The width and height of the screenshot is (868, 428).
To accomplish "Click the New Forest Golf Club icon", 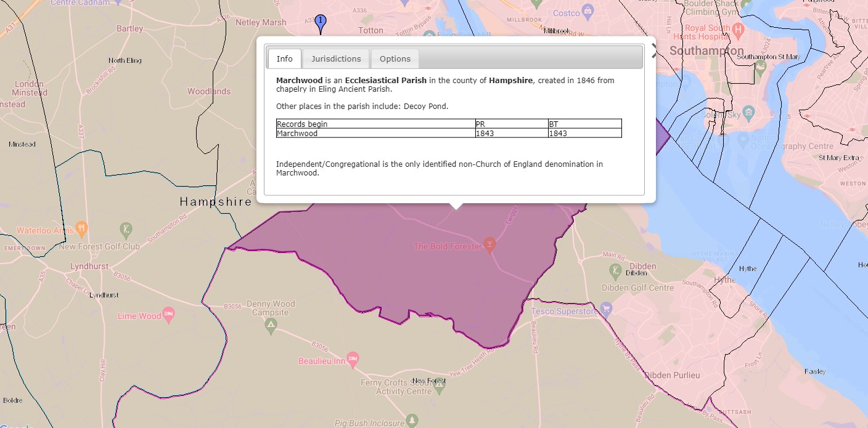I will [x=126, y=228].
